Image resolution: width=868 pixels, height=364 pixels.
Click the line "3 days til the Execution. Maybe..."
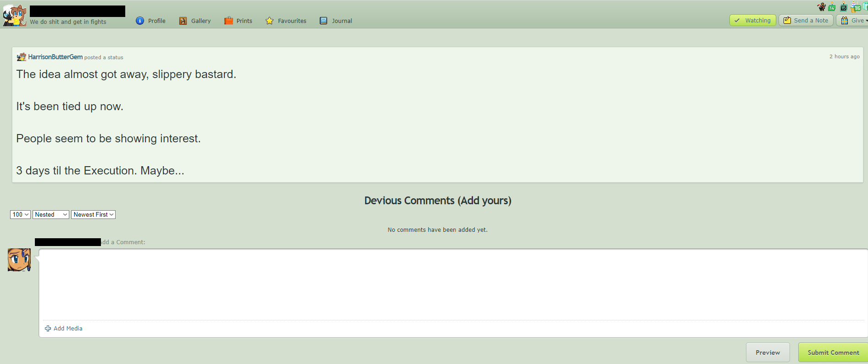click(x=100, y=171)
